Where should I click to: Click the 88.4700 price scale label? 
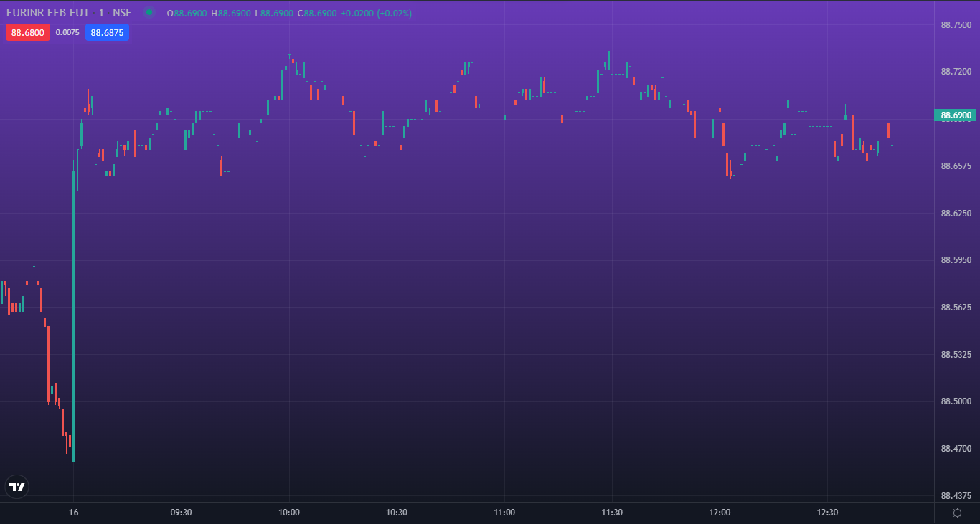coord(956,449)
